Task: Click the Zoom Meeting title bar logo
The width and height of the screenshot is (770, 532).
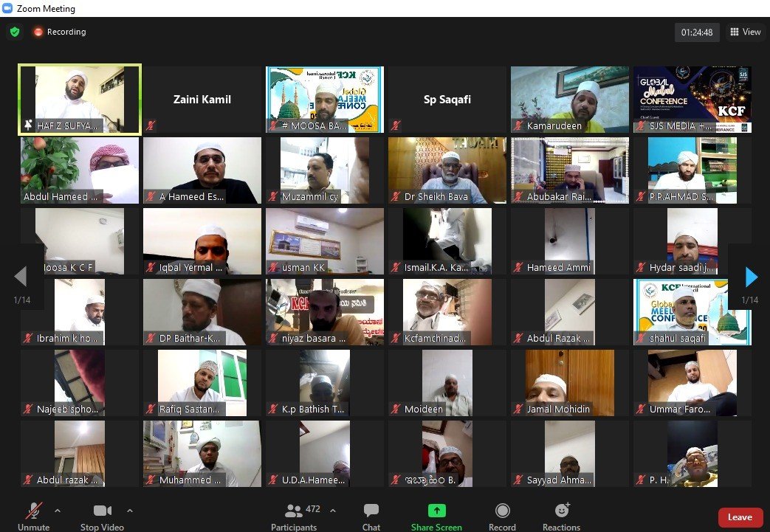Action: click(x=7, y=9)
